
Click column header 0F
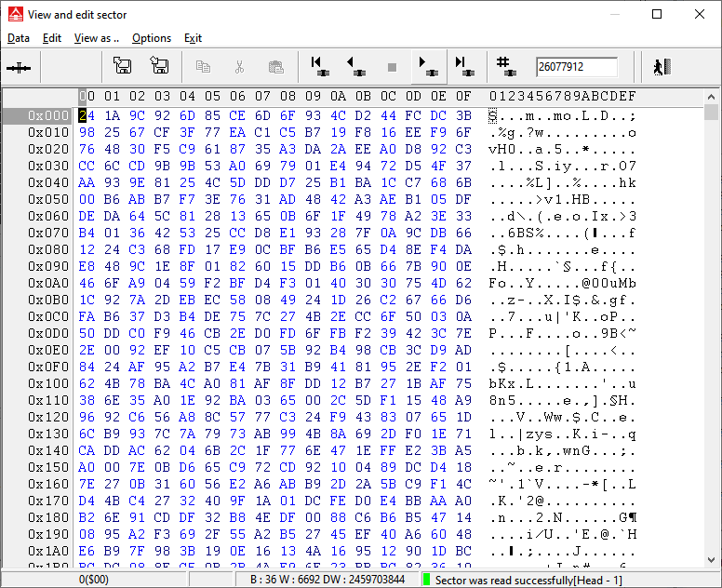[x=463, y=96]
